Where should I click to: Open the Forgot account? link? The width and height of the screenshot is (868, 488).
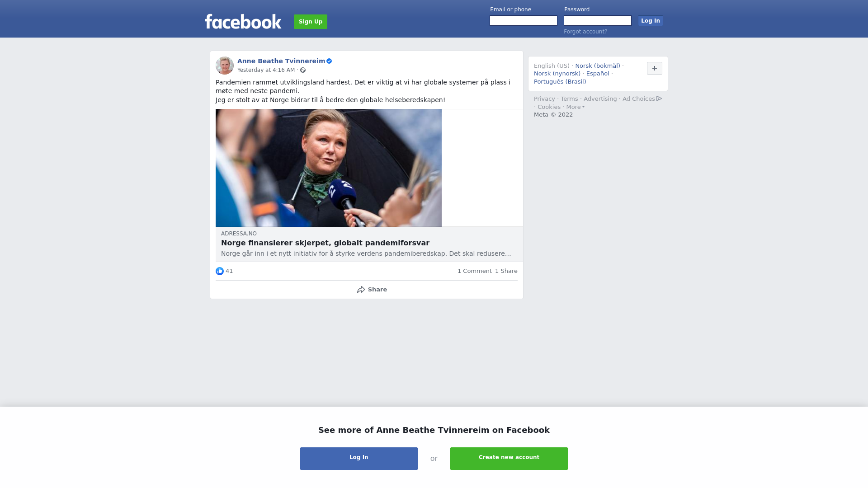click(x=585, y=32)
